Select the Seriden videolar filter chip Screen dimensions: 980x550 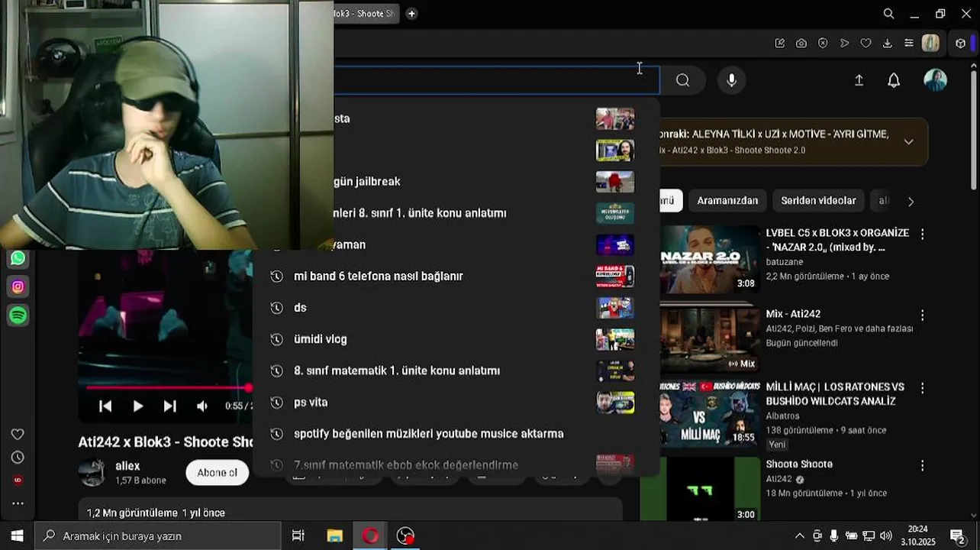coord(818,201)
